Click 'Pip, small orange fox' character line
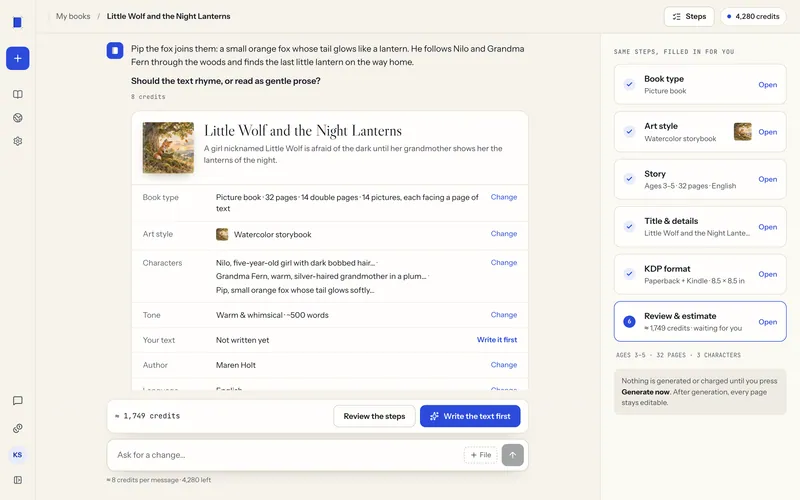This screenshot has width=800, height=500. 295,290
